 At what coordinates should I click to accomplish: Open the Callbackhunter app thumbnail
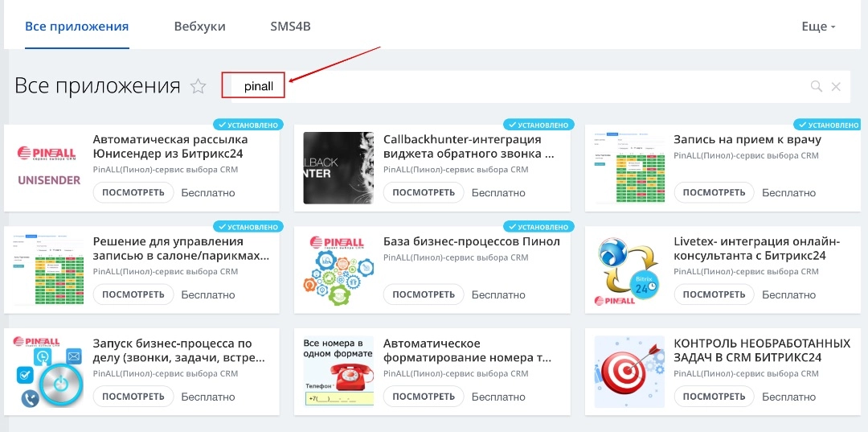[338, 167]
